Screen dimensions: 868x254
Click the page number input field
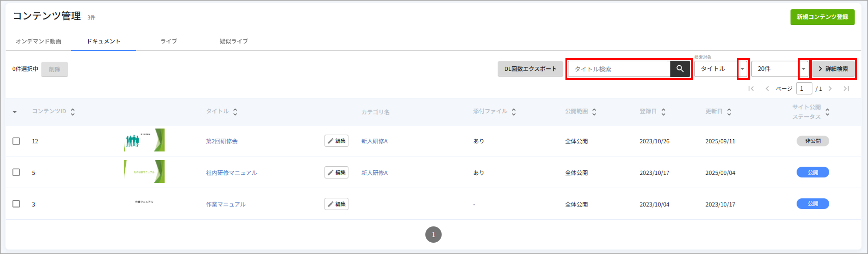click(x=804, y=89)
